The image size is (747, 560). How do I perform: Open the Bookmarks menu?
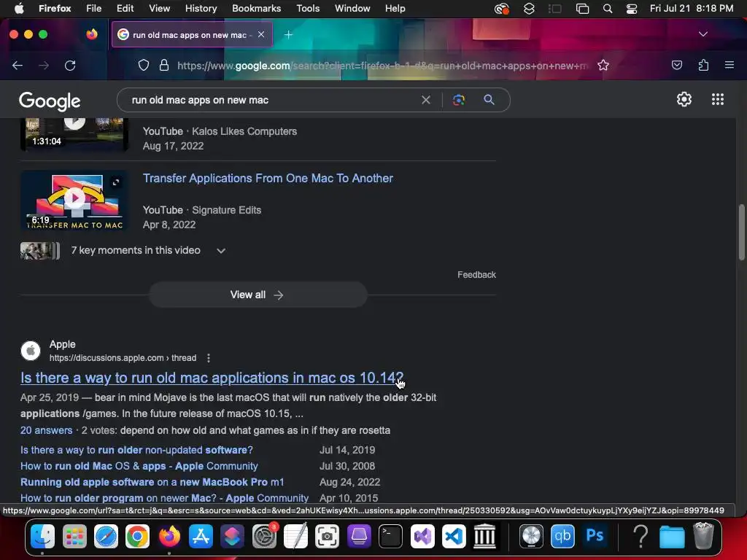click(256, 9)
